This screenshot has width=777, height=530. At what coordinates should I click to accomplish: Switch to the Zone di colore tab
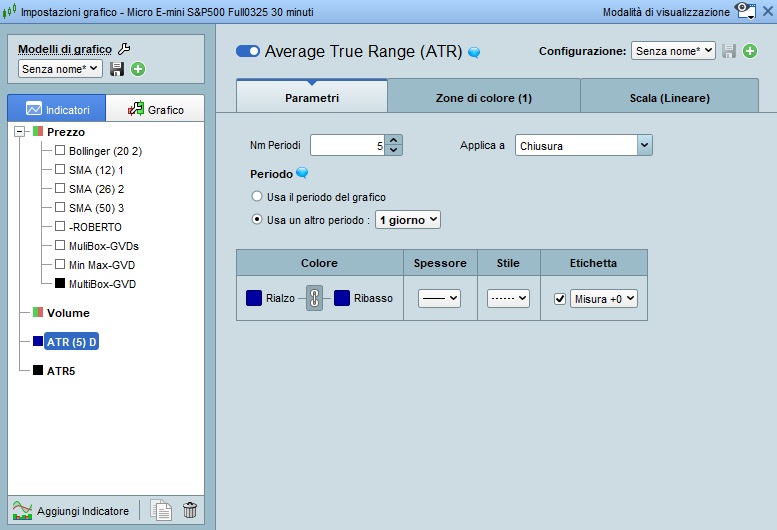pyautogui.click(x=483, y=98)
